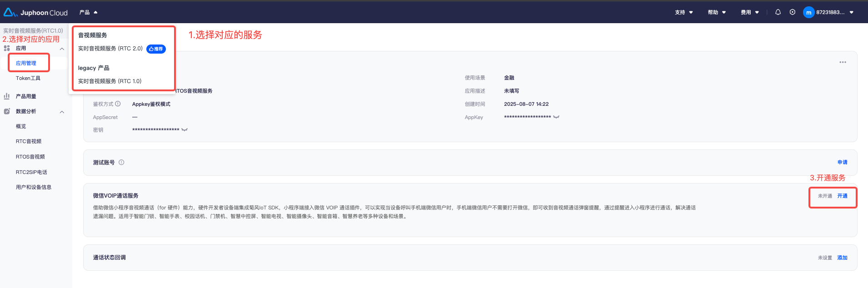Click the Juphoon Cloud logo
The height and width of the screenshot is (288, 868).
[x=35, y=13]
